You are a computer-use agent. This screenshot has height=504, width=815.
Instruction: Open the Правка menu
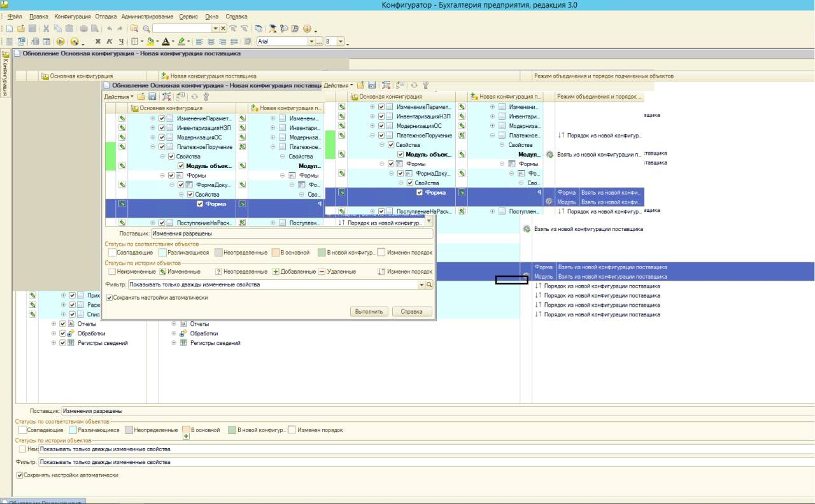click(x=39, y=16)
